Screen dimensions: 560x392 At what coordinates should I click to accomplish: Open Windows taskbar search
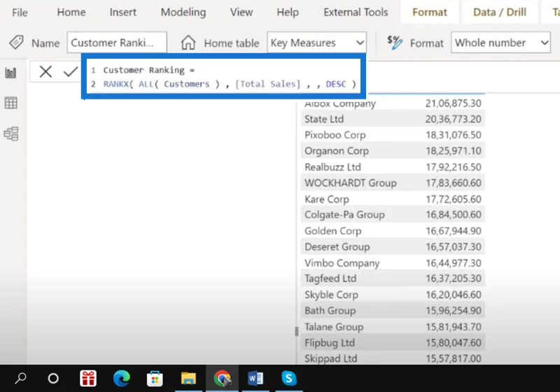[x=20, y=378]
